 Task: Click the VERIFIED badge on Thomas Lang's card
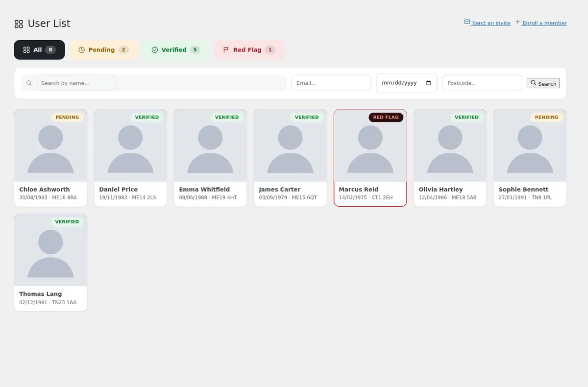tap(67, 222)
